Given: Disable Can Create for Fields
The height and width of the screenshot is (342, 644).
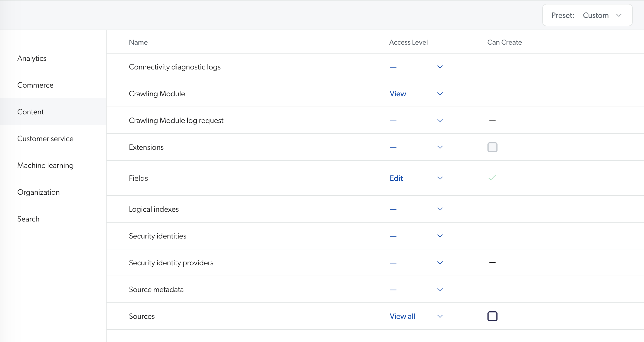Looking at the screenshot, I should click(x=492, y=178).
